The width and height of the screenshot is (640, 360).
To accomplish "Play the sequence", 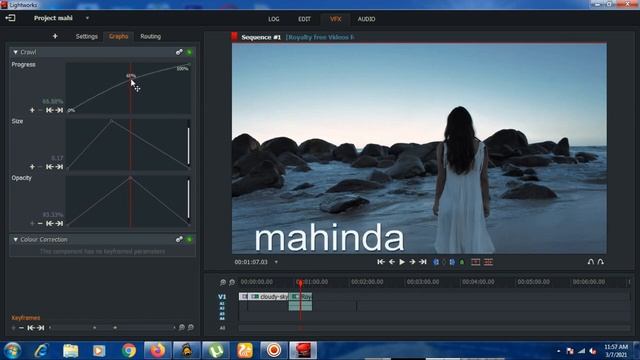I will click(x=402, y=262).
